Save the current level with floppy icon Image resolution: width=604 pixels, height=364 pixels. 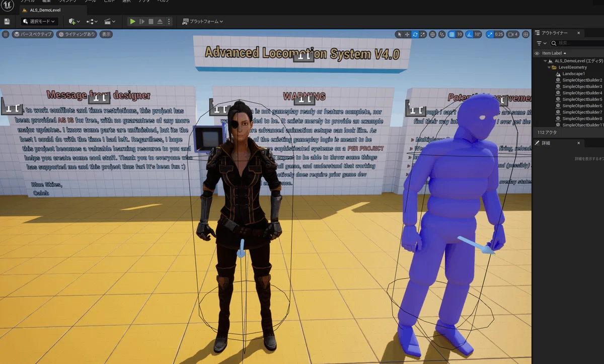[x=7, y=22]
